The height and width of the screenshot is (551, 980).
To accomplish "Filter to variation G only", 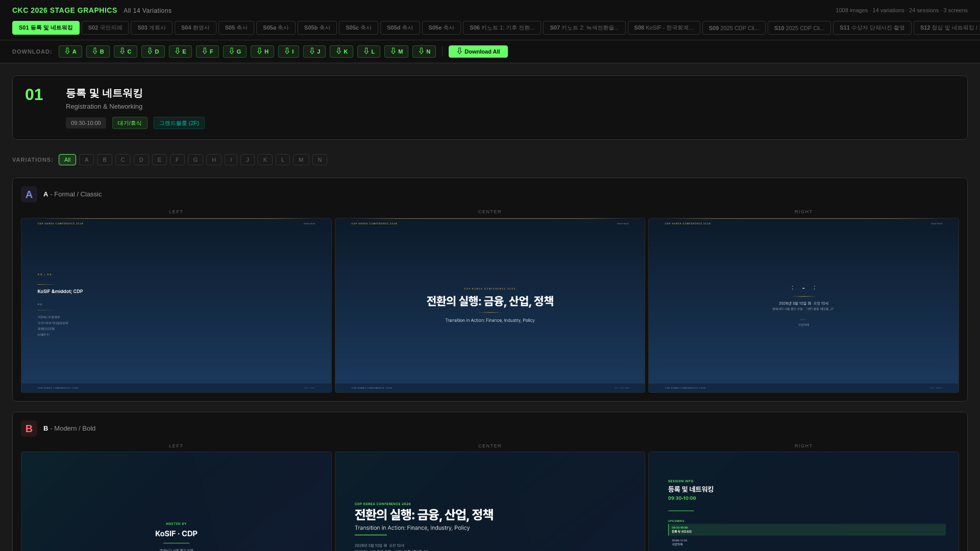I will point(195,160).
